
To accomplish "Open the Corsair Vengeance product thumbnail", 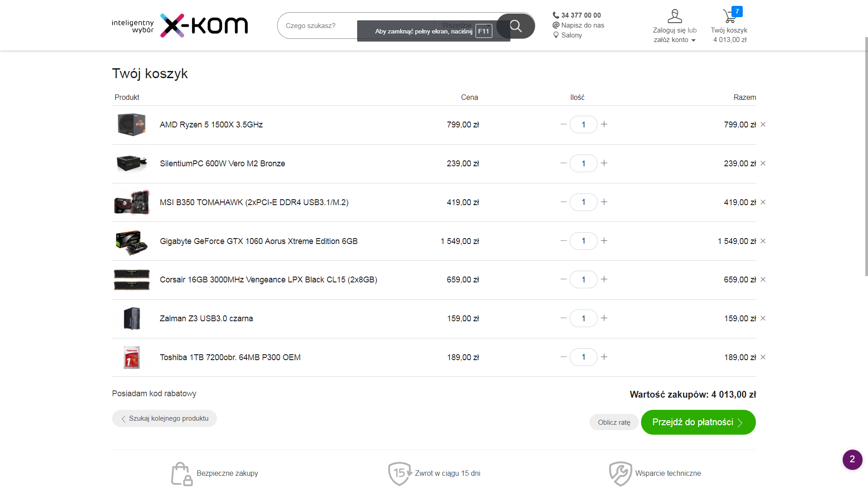I will 132,280.
